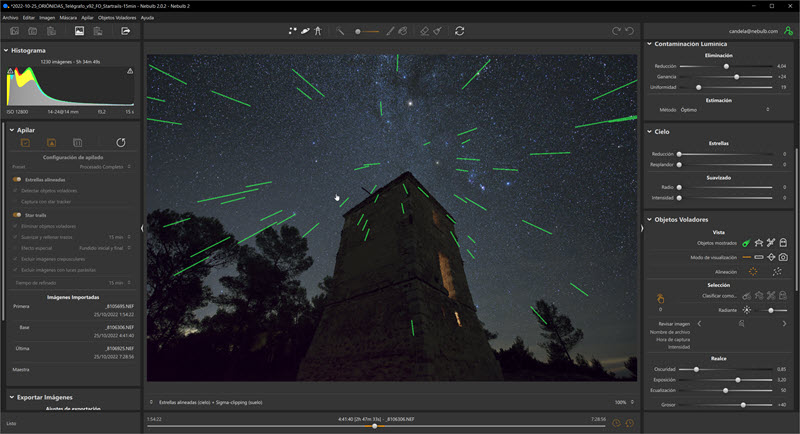This screenshot has height=434, width=800.
Task: Open the Preset Procesado Completo dropdown
Action: pos(105,167)
